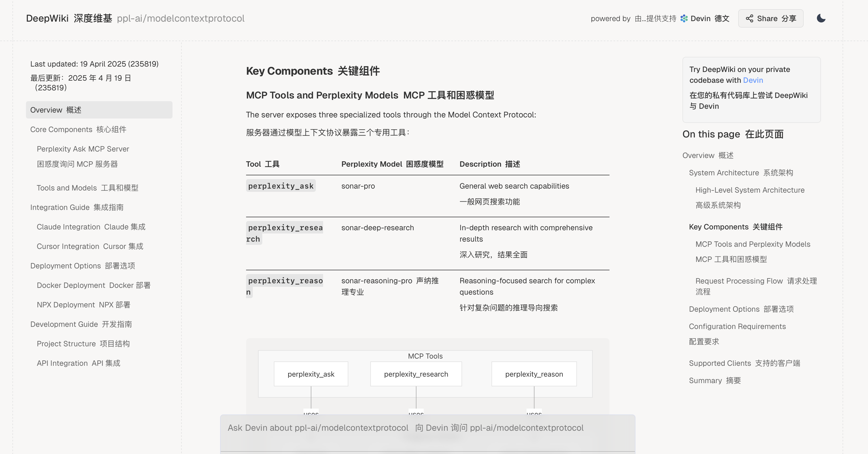868x454 pixels.
Task: Go to Perplexity Ask MCP Server page
Action: (x=83, y=149)
